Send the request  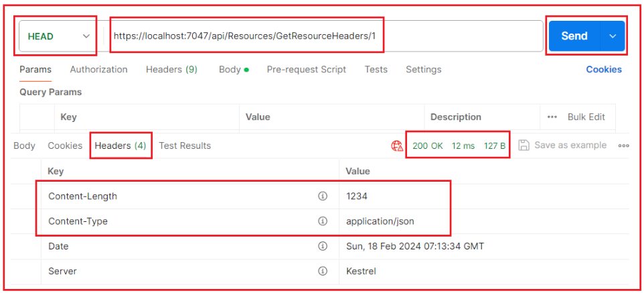pos(574,36)
